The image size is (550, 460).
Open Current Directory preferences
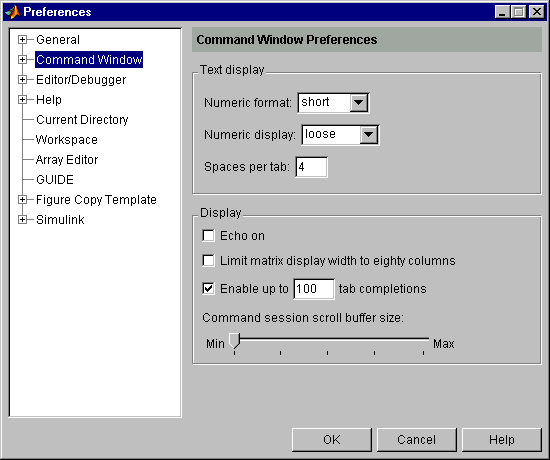click(82, 120)
